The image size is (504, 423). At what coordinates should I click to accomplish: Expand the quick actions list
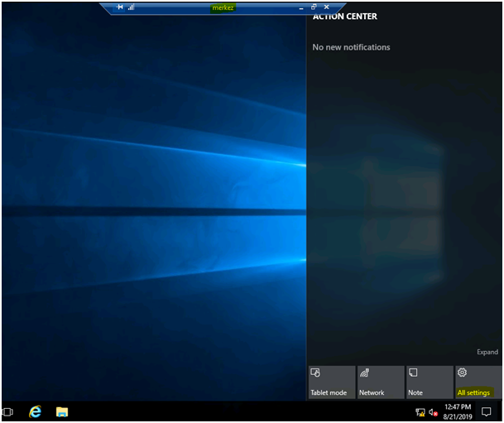[x=487, y=352]
